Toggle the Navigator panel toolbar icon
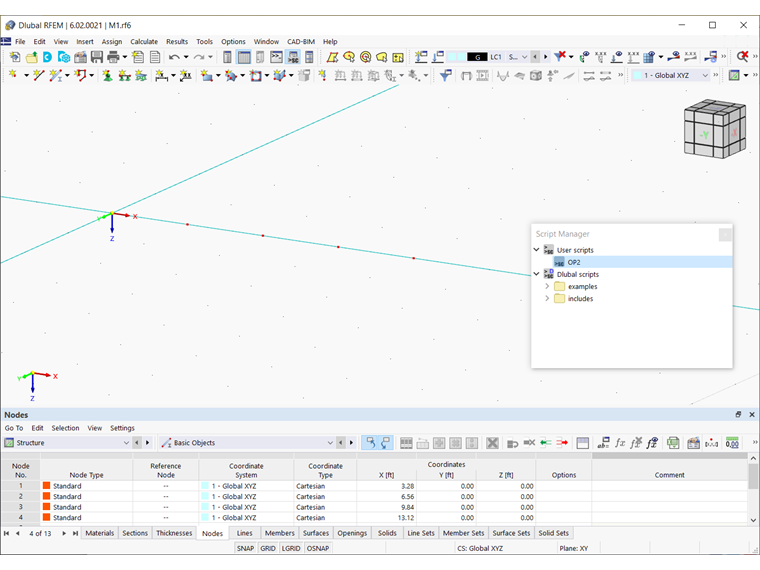This screenshot has width=760, height=570. coord(227,57)
